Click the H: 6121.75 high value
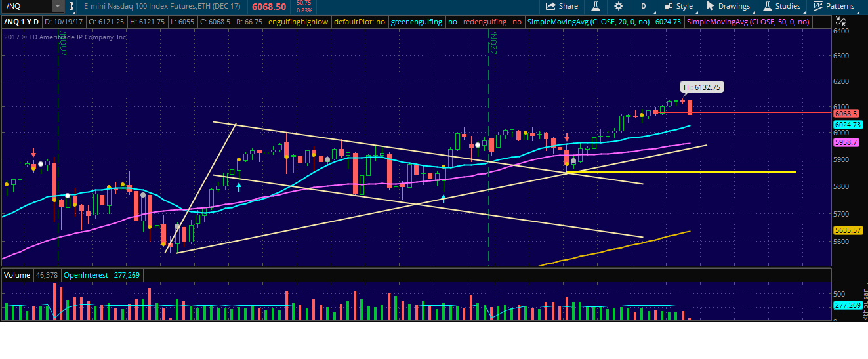Viewport: 868px width, 359px height. pyautogui.click(x=148, y=22)
